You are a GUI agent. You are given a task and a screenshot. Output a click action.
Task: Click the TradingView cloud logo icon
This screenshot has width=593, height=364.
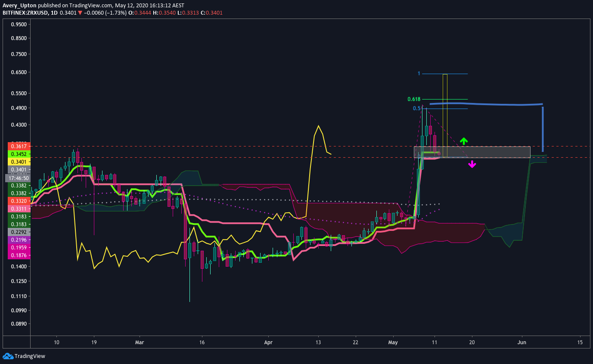pyautogui.click(x=8, y=356)
